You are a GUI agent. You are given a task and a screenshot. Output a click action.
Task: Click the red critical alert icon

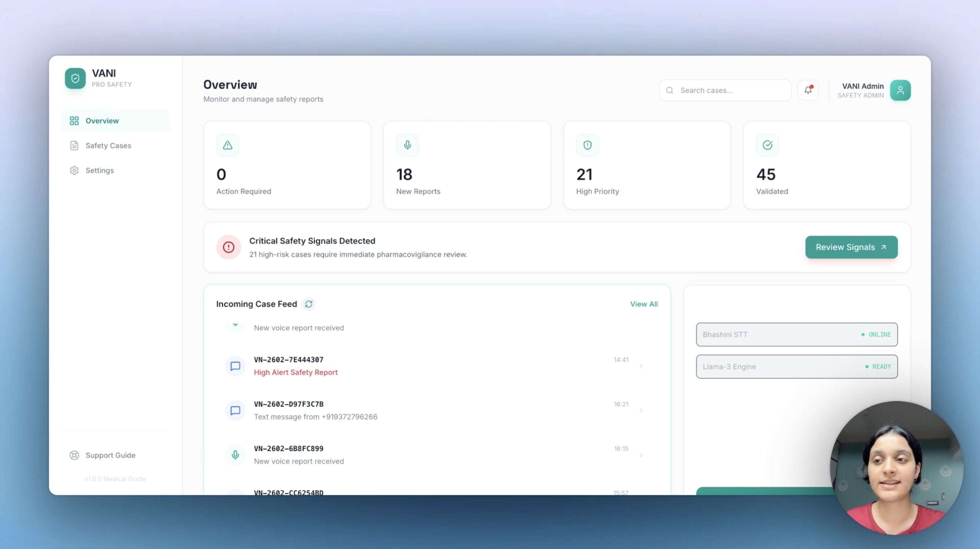coord(229,247)
